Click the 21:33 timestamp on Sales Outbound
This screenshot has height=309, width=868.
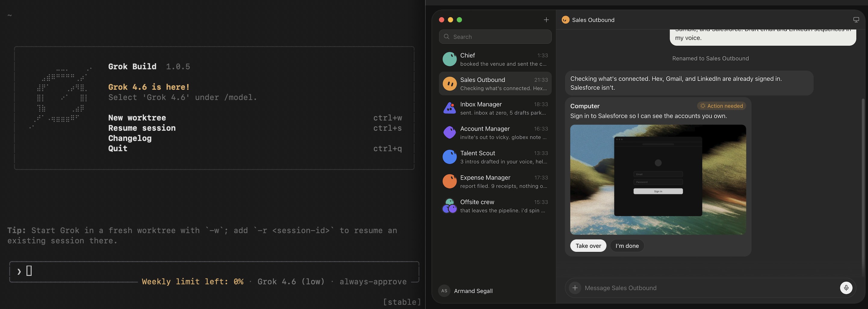pyautogui.click(x=541, y=80)
